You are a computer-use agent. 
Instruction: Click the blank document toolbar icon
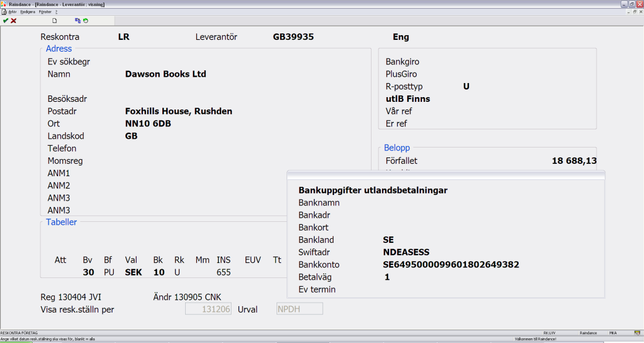click(x=54, y=20)
